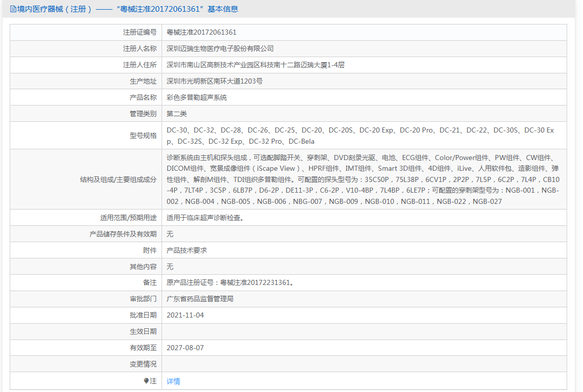The image size is (583, 392).
Task: Select the 无 value in storage conditions row
Action: pos(170,234)
